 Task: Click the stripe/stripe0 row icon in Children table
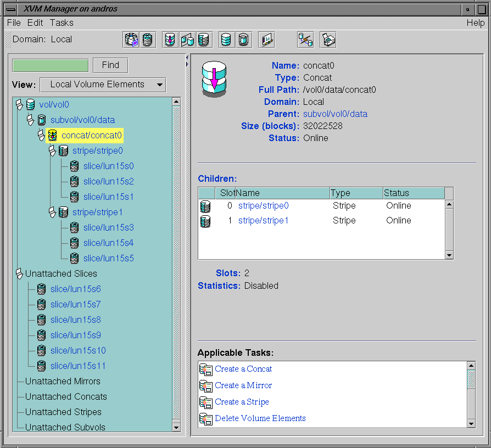point(205,206)
